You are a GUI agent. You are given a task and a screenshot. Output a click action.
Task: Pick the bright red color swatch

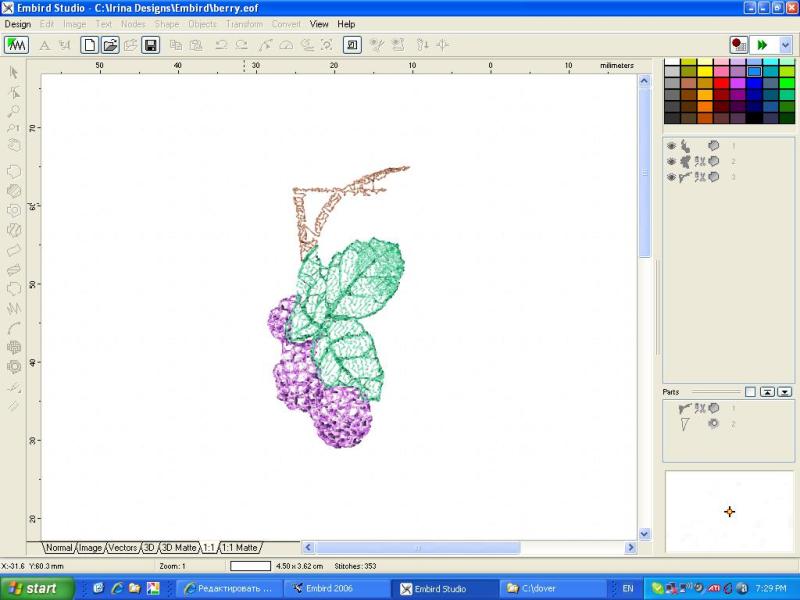point(720,83)
